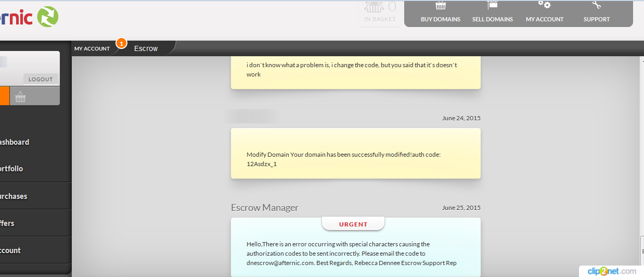Select Purchases in the sidebar
Screen dimensions: 644x277
[x=14, y=196]
